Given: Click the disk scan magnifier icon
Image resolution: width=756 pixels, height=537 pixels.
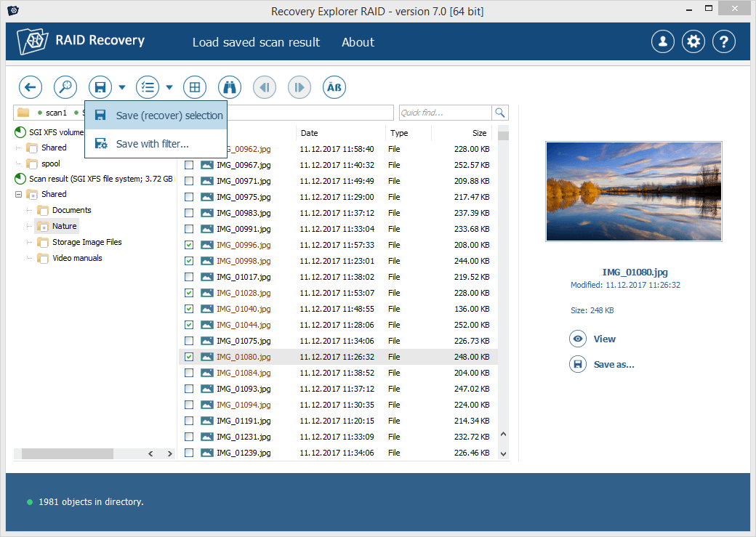Looking at the screenshot, I should 65,86.
